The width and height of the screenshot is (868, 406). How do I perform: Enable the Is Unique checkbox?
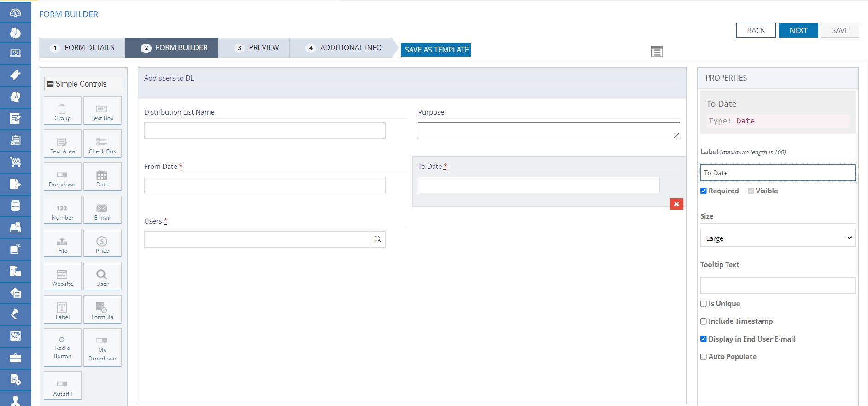(x=704, y=304)
